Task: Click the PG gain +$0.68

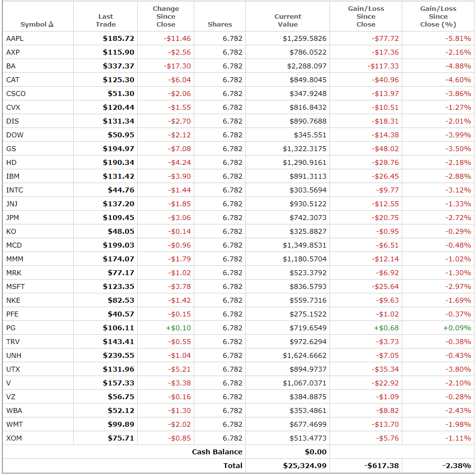Action: 386,328
